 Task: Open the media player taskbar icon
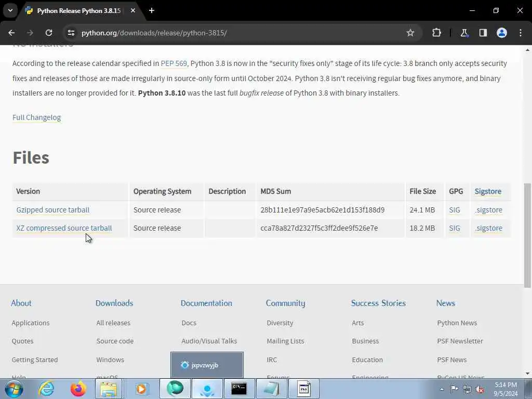pos(141,389)
